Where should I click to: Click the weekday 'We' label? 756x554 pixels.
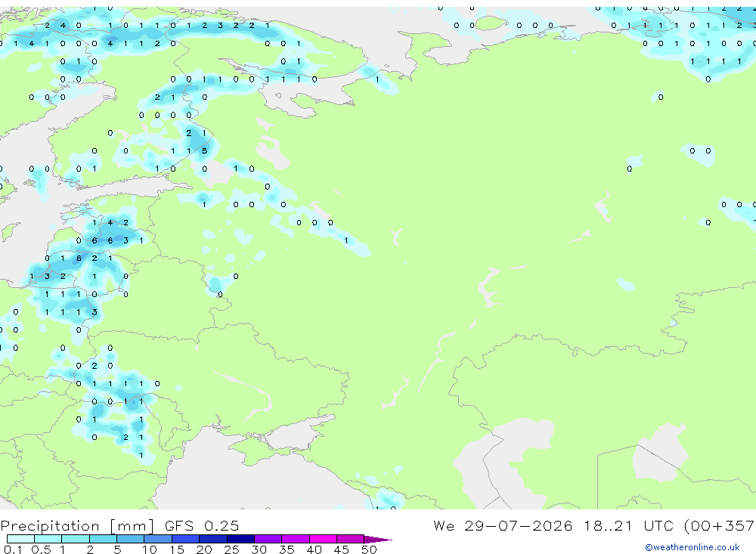tap(444, 525)
